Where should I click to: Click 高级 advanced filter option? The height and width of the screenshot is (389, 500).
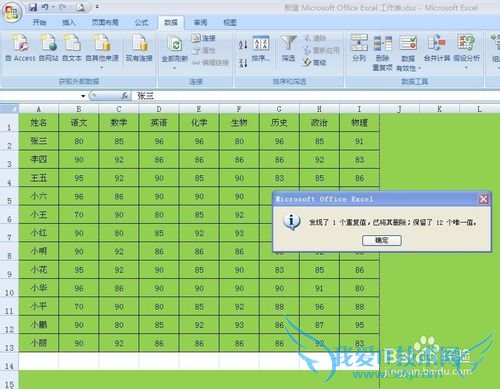[x=315, y=62]
